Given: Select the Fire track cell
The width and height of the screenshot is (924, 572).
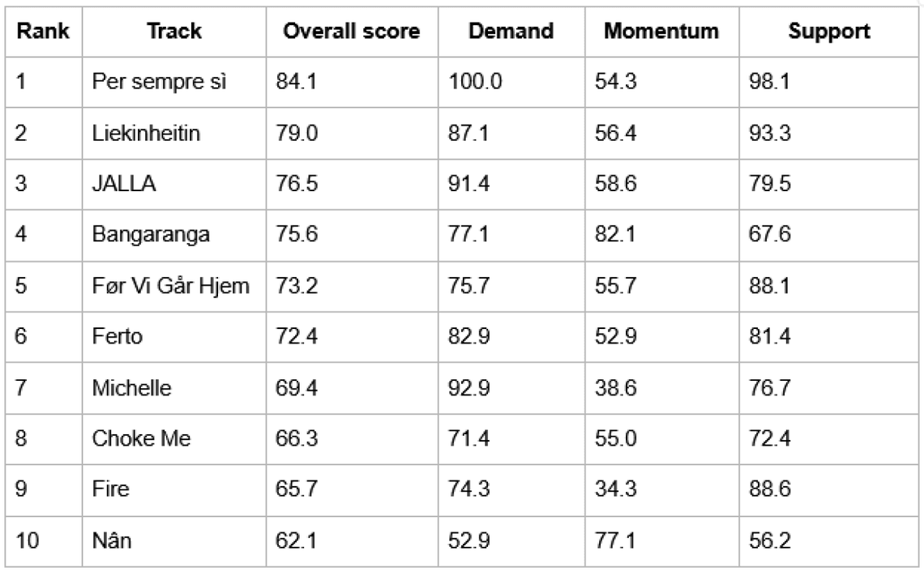Looking at the screenshot, I should pyautogui.click(x=111, y=489).
